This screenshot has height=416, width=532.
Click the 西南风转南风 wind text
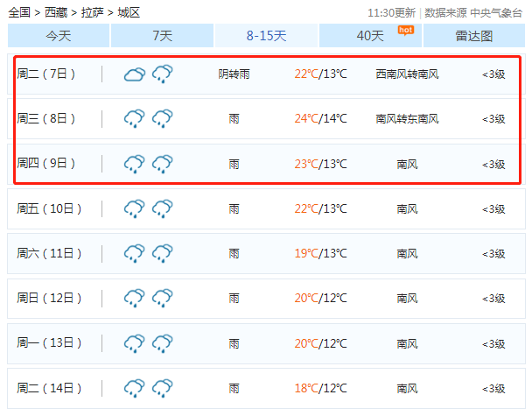pyautogui.click(x=407, y=74)
